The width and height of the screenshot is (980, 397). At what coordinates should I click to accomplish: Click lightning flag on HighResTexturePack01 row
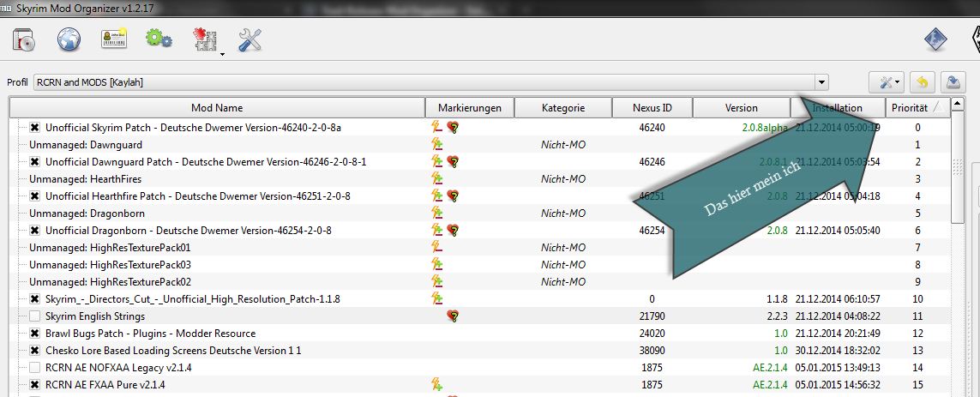click(x=437, y=248)
